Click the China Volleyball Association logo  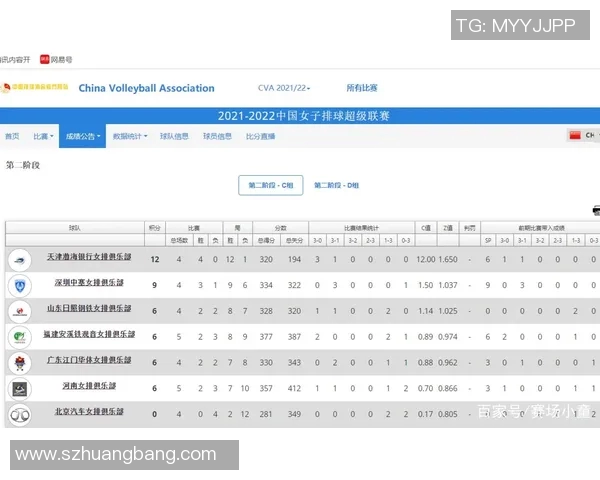(x=36, y=88)
